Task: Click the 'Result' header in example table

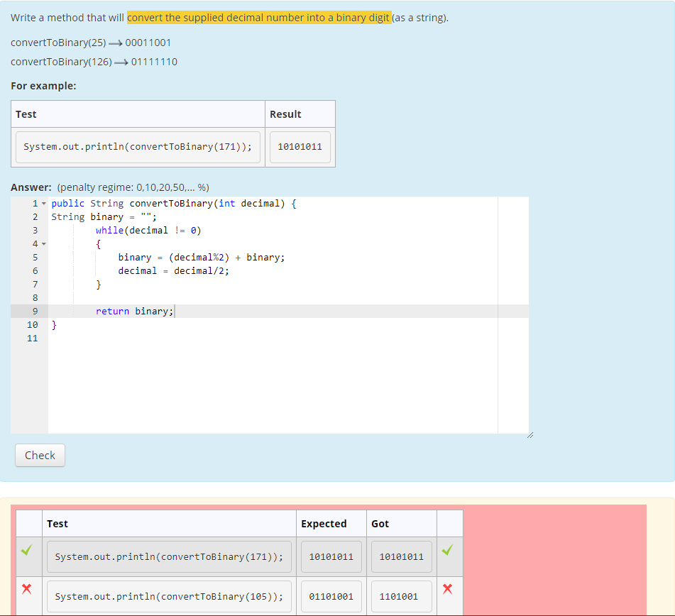Action: coord(285,114)
